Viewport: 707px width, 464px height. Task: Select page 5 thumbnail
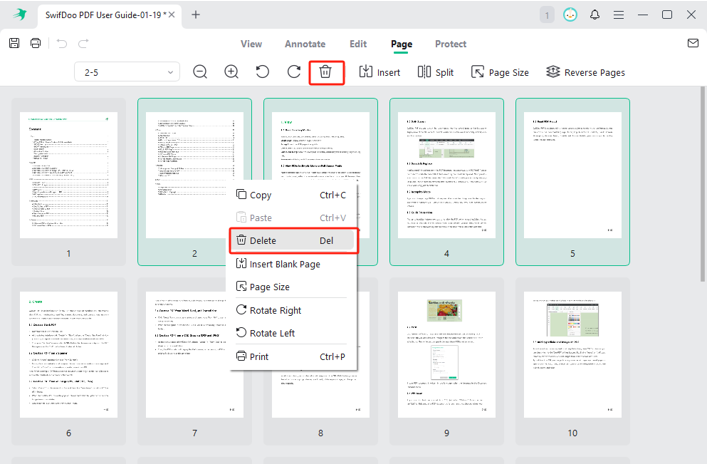[573, 182]
